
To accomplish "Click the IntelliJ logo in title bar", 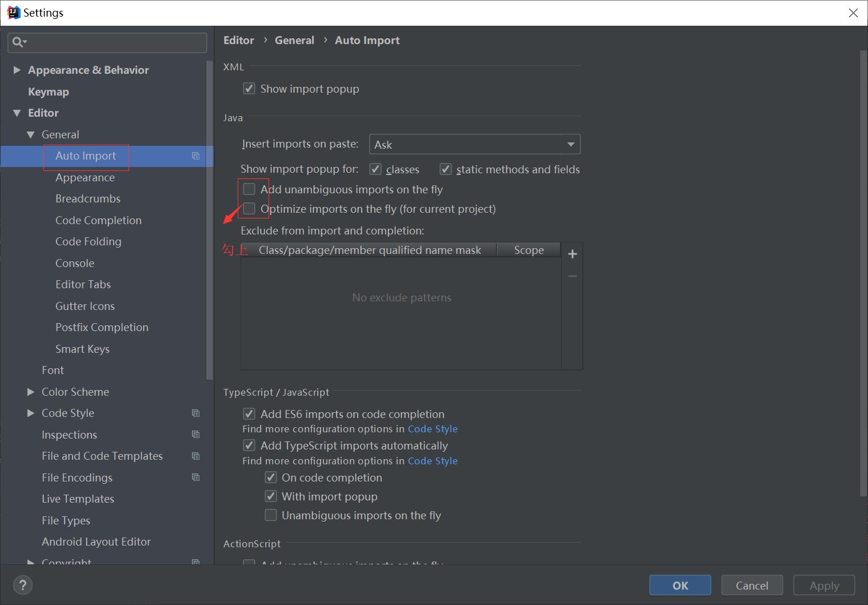I will pyautogui.click(x=13, y=13).
